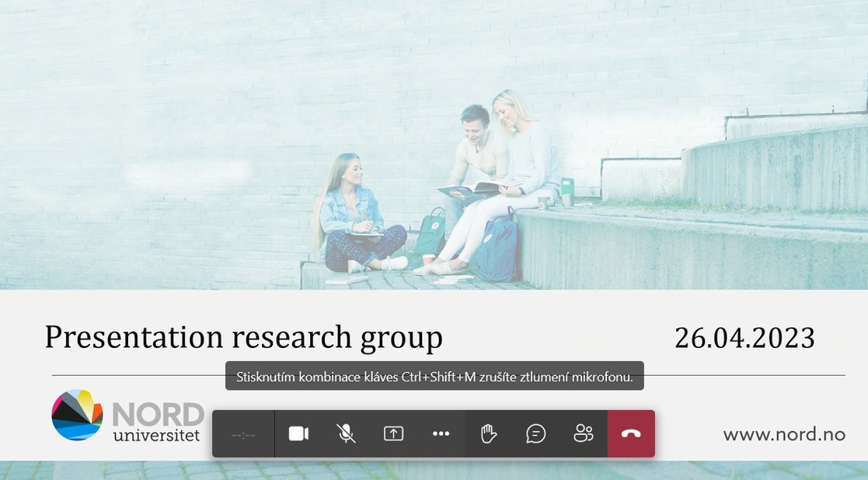This screenshot has height=480, width=868.
Task: Show the participants list
Action: click(x=584, y=433)
